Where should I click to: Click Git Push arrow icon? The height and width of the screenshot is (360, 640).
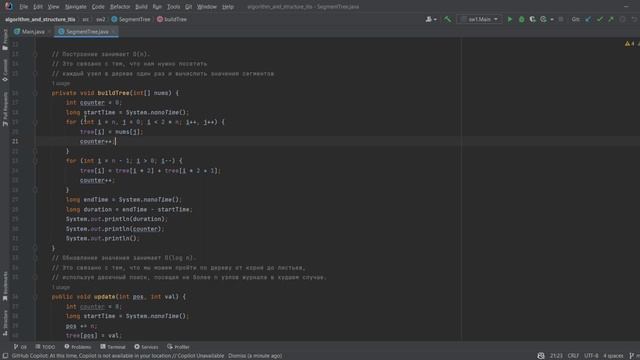click(611, 19)
